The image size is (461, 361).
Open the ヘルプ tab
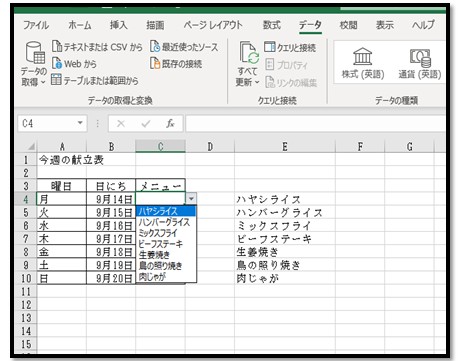click(423, 25)
